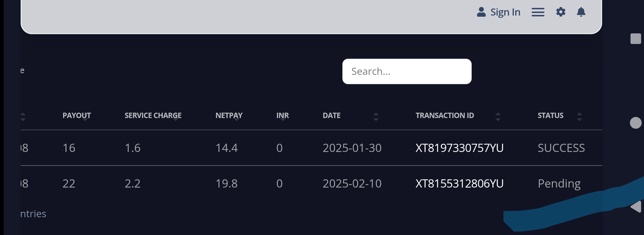Sort by the INR column header
The width and height of the screenshot is (644, 235).
(283, 116)
